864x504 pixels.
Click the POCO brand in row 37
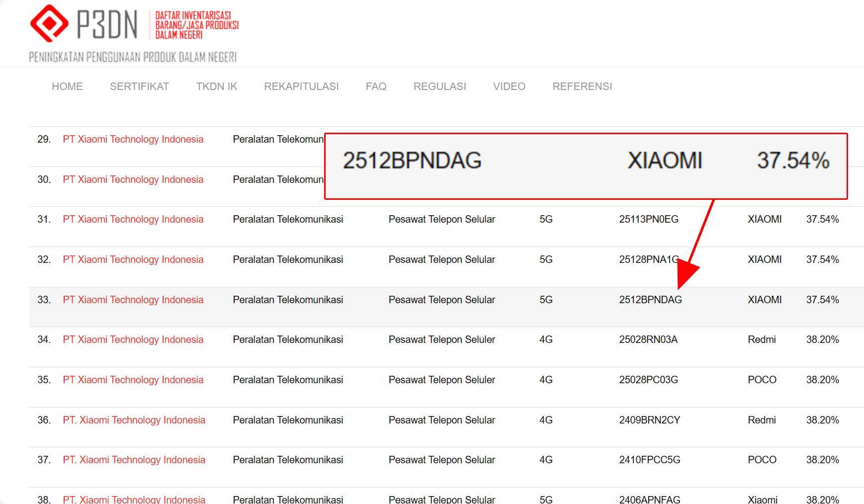pyautogui.click(x=762, y=460)
